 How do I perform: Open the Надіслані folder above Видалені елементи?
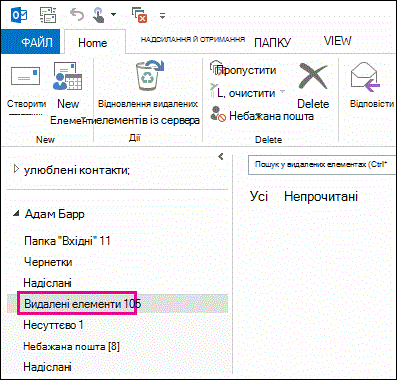47,283
